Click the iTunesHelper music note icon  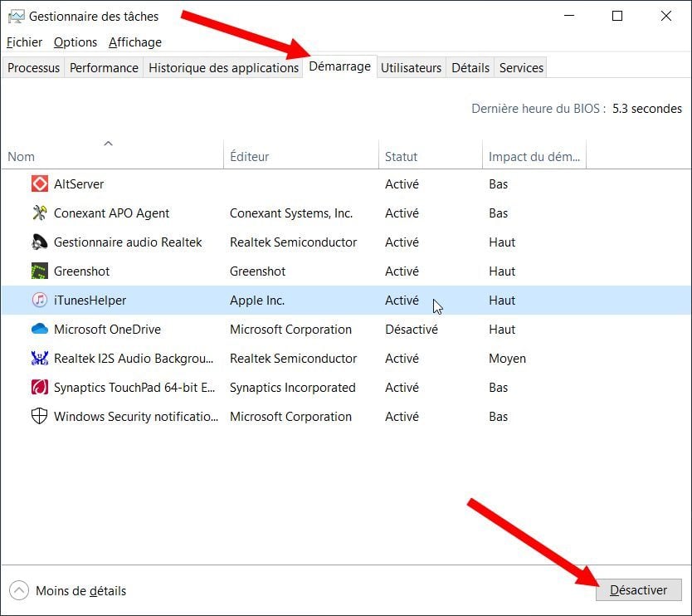[x=39, y=301]
